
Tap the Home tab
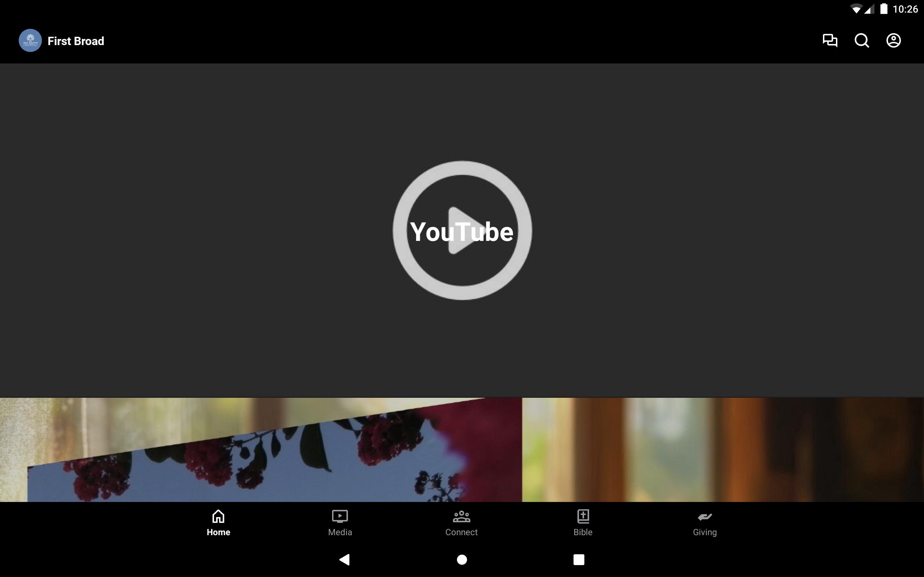(x=218, y=523)
